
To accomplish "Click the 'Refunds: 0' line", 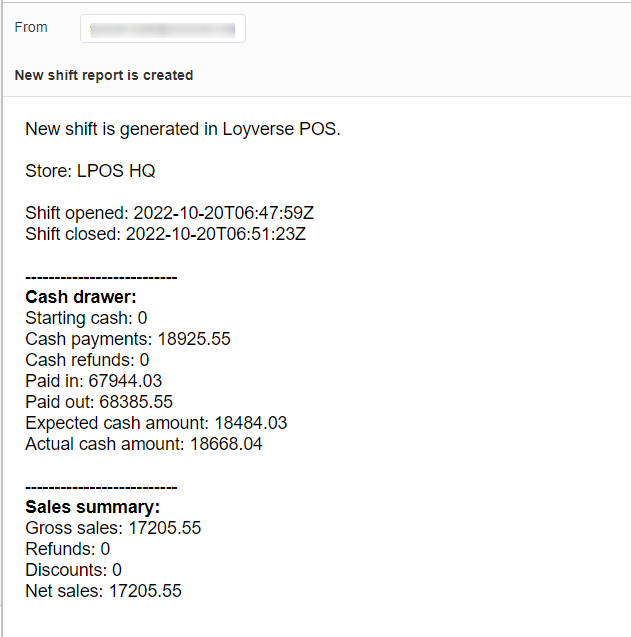I will (x=67, y=549).
